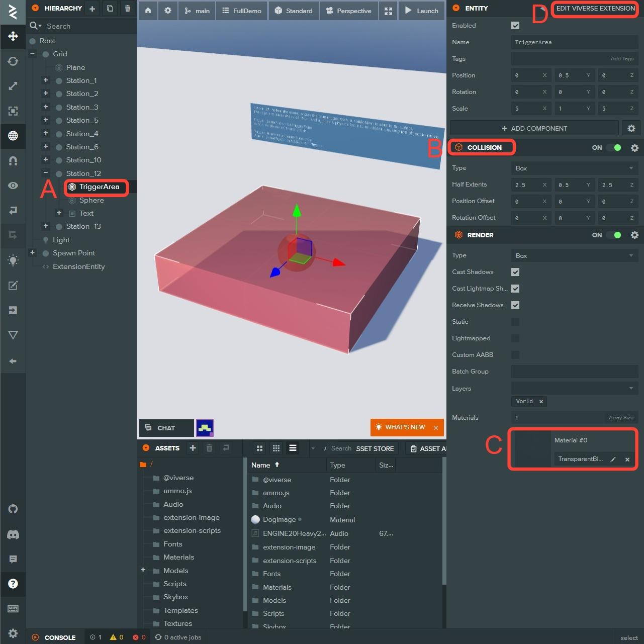644x644 pixels.
Task: Select the Translate gizmo tool in left toolbar
Action: point(13,36)
